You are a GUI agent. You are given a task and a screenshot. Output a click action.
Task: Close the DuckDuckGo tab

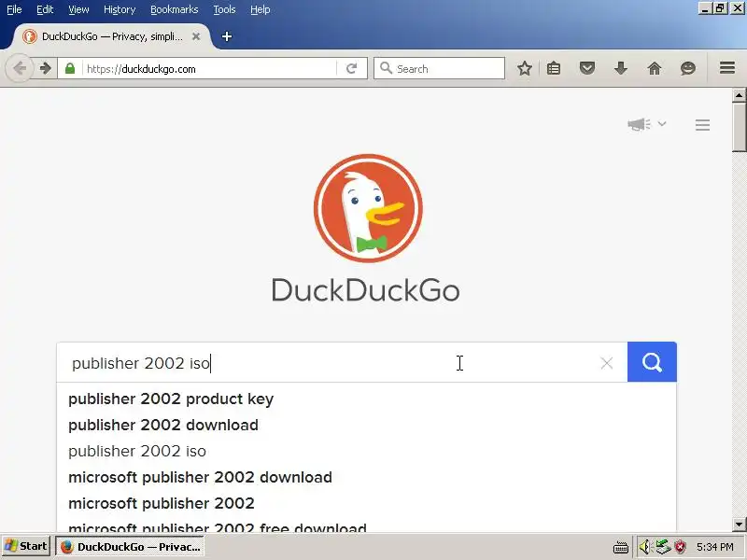pos(196,36)
